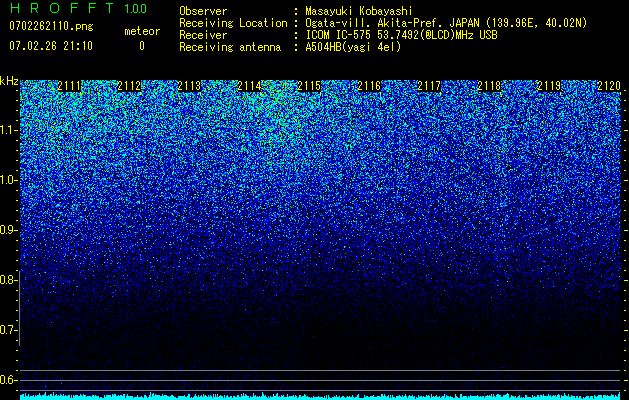Click the meteor count value 0
This screenshot has width=629, height=400.
pyautogui.click(x=142, y=46)
